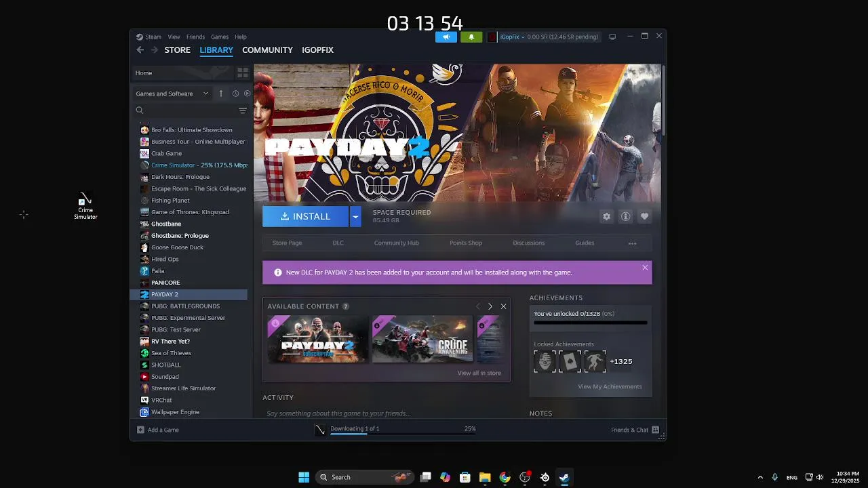Switch library to grid collections view icon
The width and height of the screenshot is (868, 488).
coord(242,73)
